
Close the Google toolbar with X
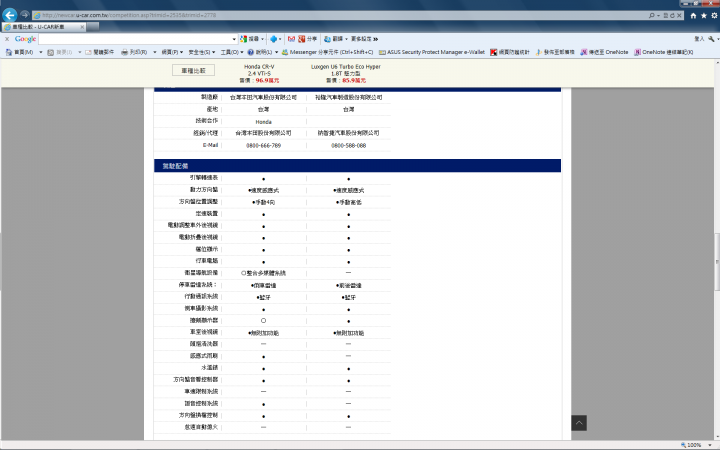pyautogui.click(x=7, y=39)
